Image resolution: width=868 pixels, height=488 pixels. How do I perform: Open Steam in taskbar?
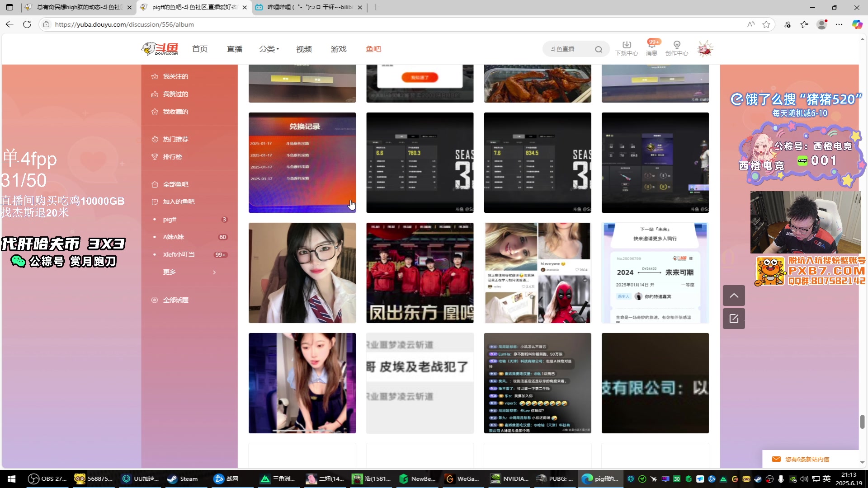(x=183, y=479)
